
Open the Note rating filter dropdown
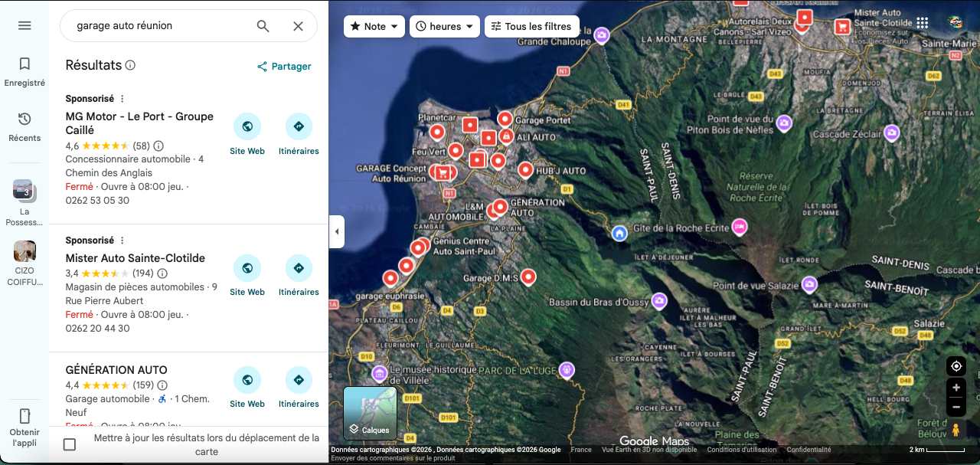point(374,26)
